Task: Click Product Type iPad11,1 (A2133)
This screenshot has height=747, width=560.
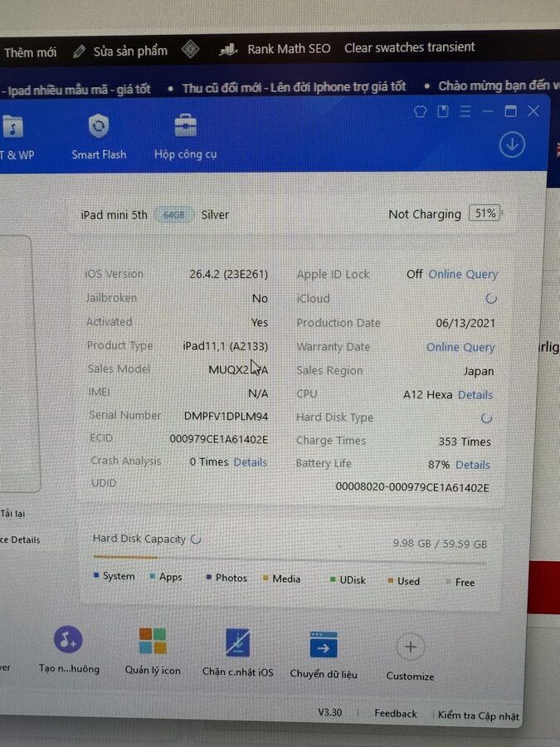Action: (x=225, y=346)
